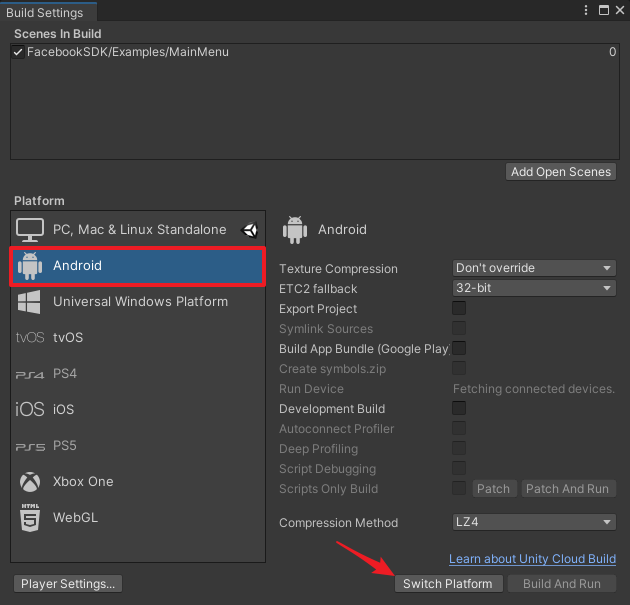630x605 pixels.
Task: Click the Run Device fetching devices field
Action: 534,389
